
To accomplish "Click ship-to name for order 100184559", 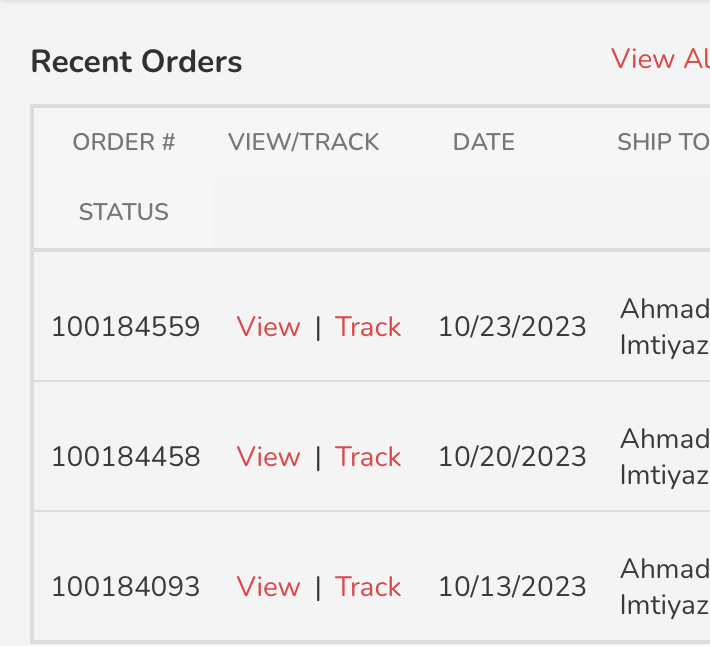I will click(664, 327).
